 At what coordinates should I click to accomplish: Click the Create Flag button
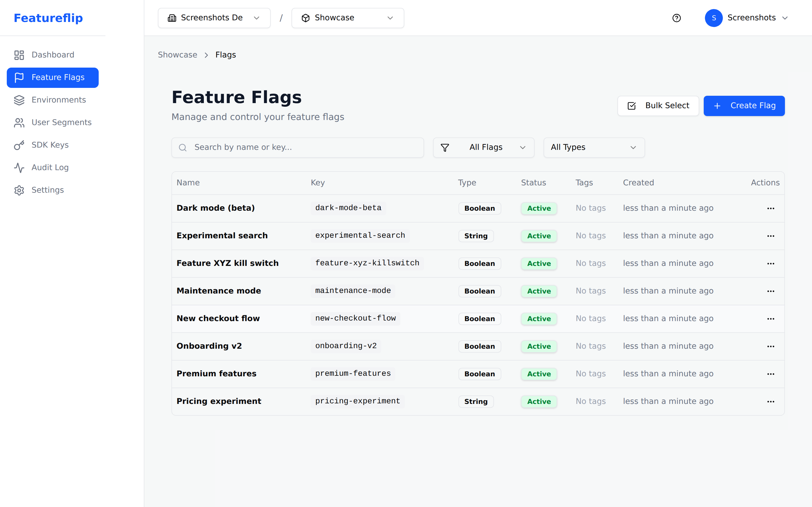tap(744, 106)
